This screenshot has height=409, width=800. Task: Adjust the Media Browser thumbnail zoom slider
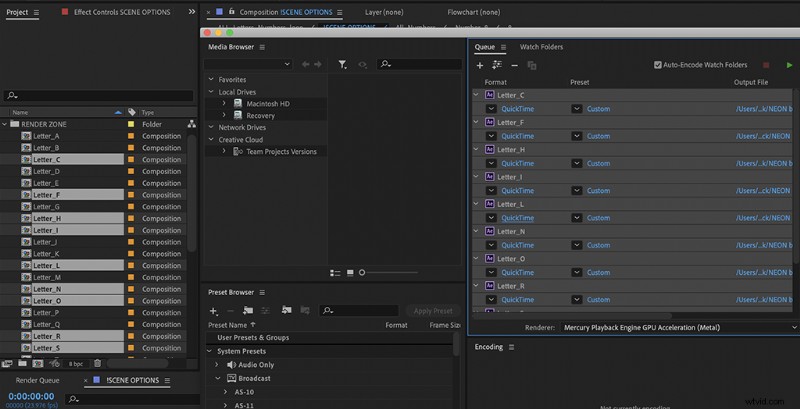pos(362,272)
